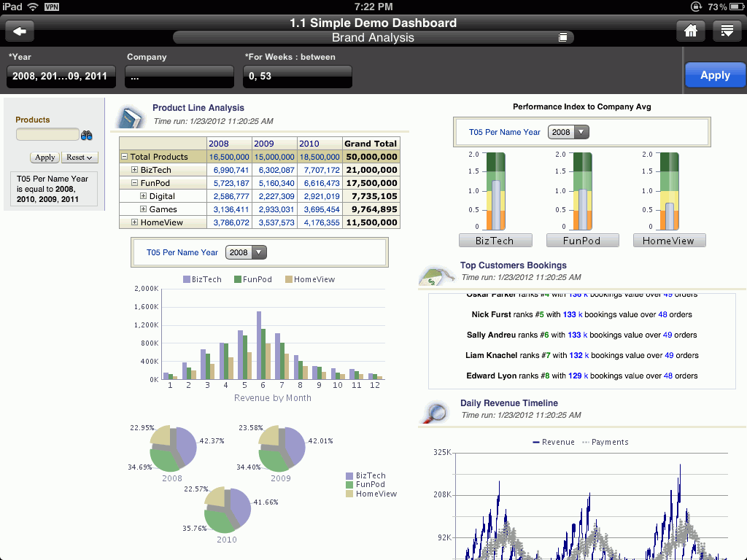Click Grand Total value 50,000,000
Screen dimensions: 747x560
[371, 157]
